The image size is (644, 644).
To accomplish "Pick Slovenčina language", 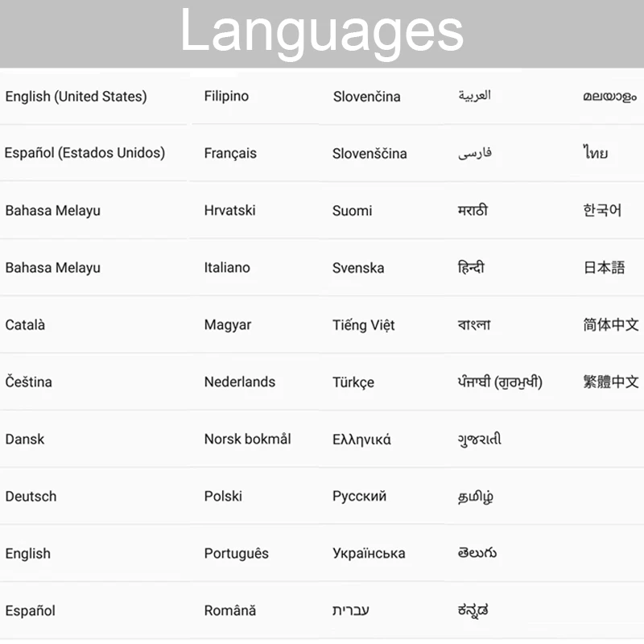I will coord(367,97).
